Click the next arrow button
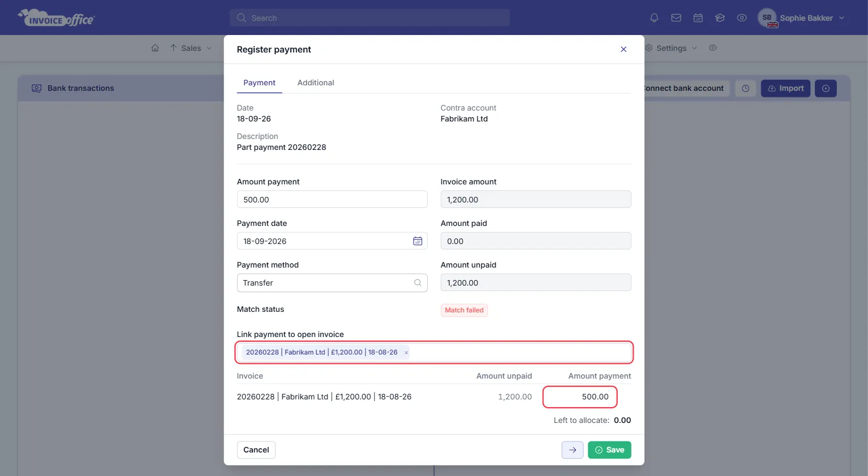Screen dimensions: 868x476 [x=572, y=450]
